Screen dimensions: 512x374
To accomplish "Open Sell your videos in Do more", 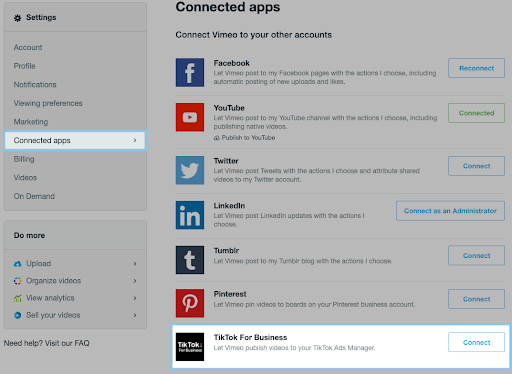I will (53, 315).
